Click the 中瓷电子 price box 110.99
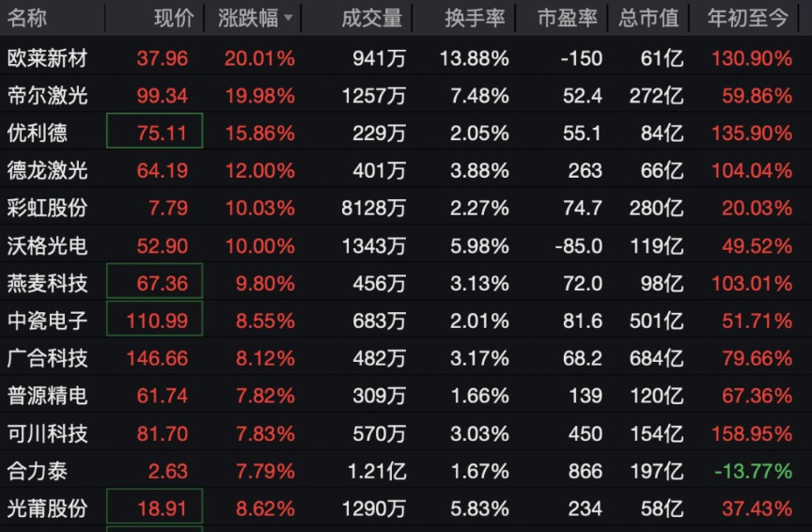The height and width of the screenshot is (532, 812). coord(155,321)
